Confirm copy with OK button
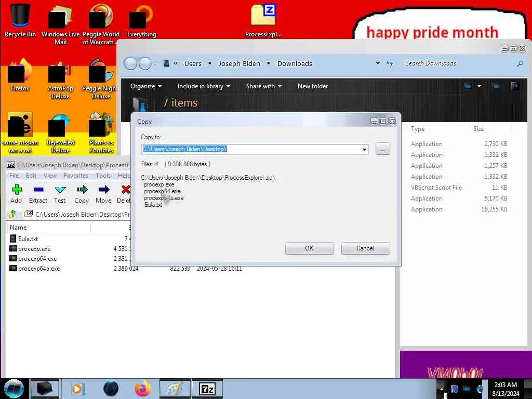The width and height of the screenshot is (532, 399). point(310,248)
